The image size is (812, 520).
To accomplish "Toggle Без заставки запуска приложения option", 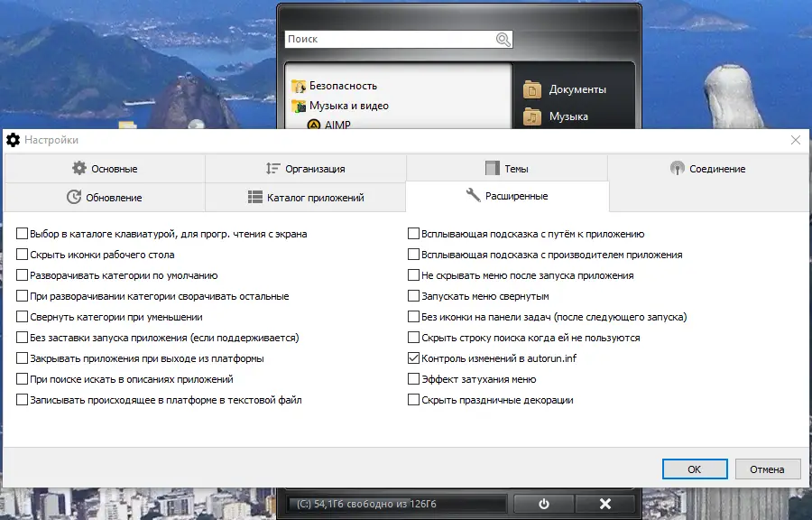I will 22,337.
